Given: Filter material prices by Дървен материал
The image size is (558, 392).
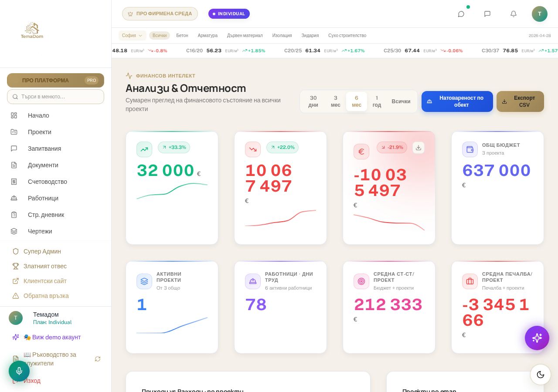Looking at the screenshot, I should tap(245, 35).
